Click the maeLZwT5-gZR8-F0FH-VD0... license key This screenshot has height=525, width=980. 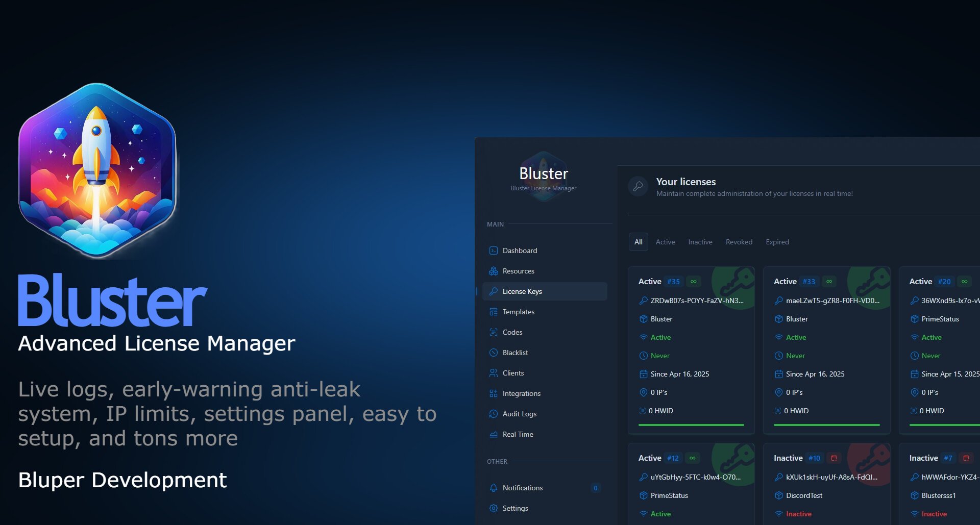[x=832, y=301]
